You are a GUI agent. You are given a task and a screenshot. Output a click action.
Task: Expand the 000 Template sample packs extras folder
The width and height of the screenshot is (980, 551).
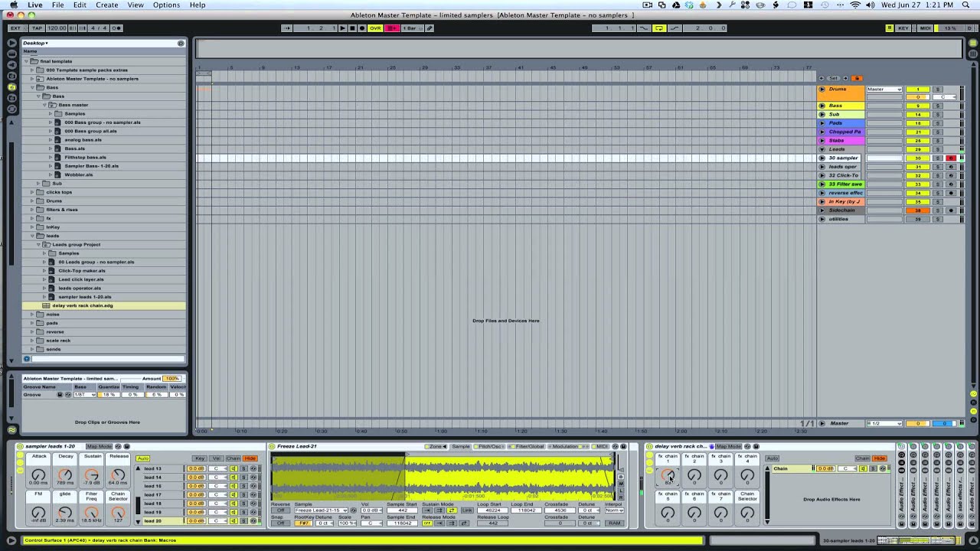(32, 70)
